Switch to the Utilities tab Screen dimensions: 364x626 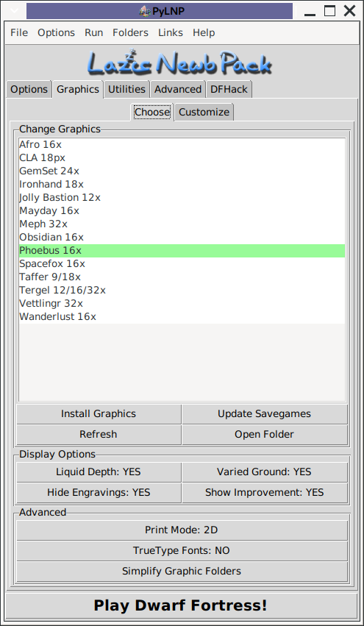tap(127, 89)
